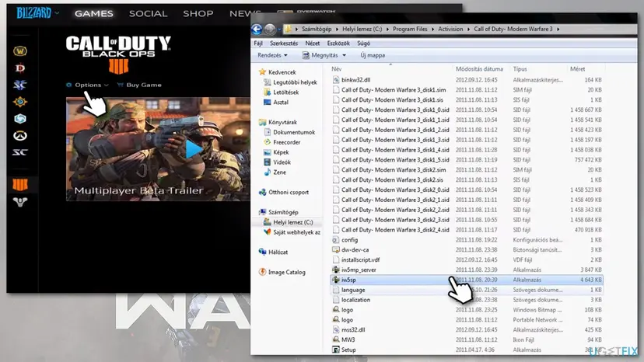Select the MW3 icon file
644x362 pixels.
pyautogui.click(x=348, y=339)
